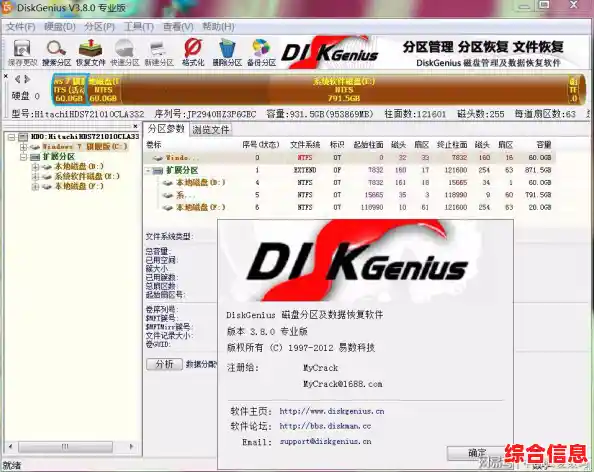Close the disk map bar with small x

(6, 77)
